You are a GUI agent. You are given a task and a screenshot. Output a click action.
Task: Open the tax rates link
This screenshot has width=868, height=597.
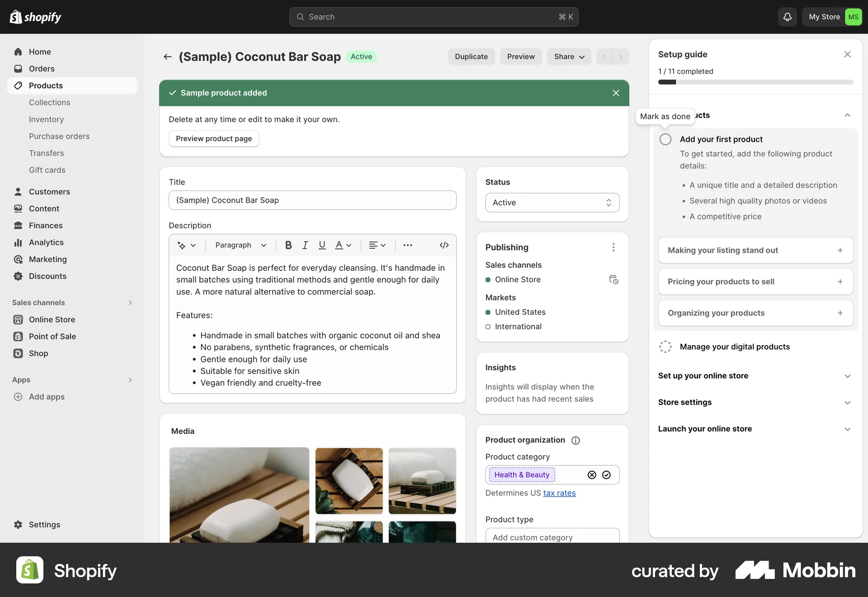click(560, 493)
